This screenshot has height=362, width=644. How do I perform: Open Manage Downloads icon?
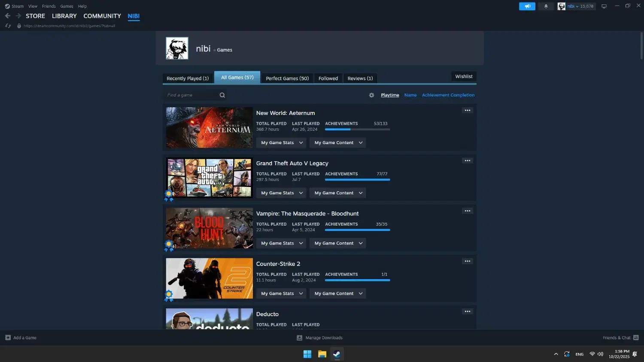tap(300, 338)
